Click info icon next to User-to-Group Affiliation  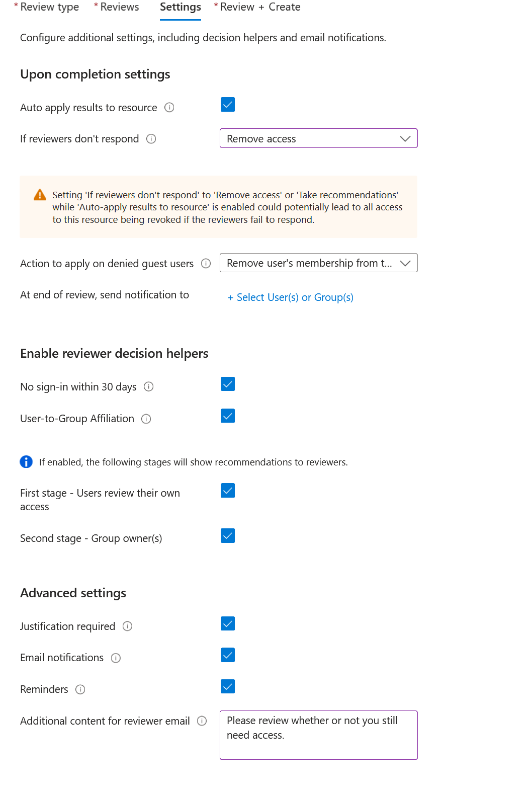[x=146, y=419]
